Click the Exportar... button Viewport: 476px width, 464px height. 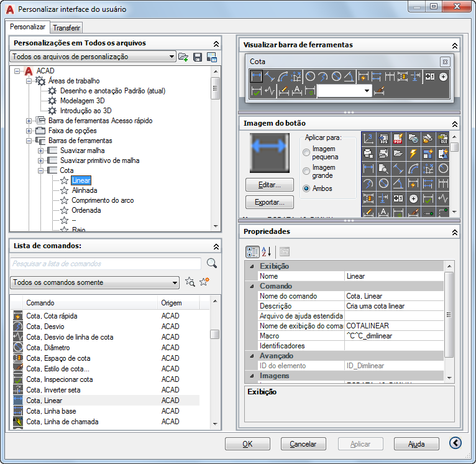tap(270, 202)
